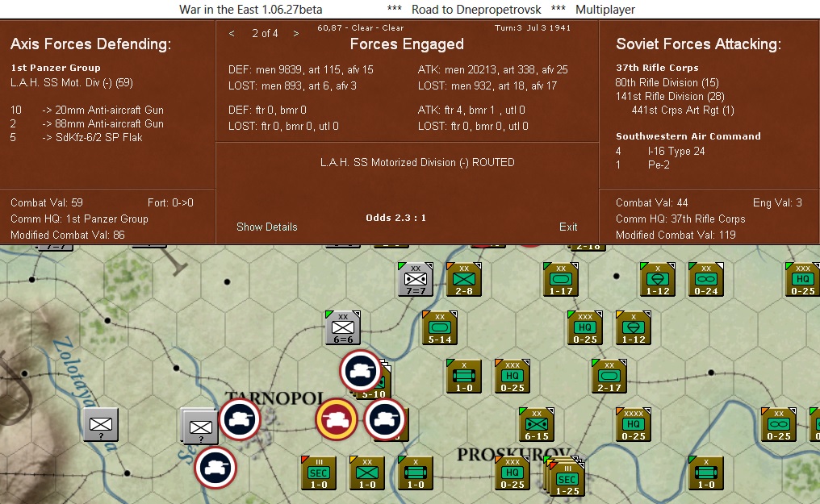Click the Turn:3 Jul 3 1941 label
Screen dimensions: 820x504
pos(533,27)
